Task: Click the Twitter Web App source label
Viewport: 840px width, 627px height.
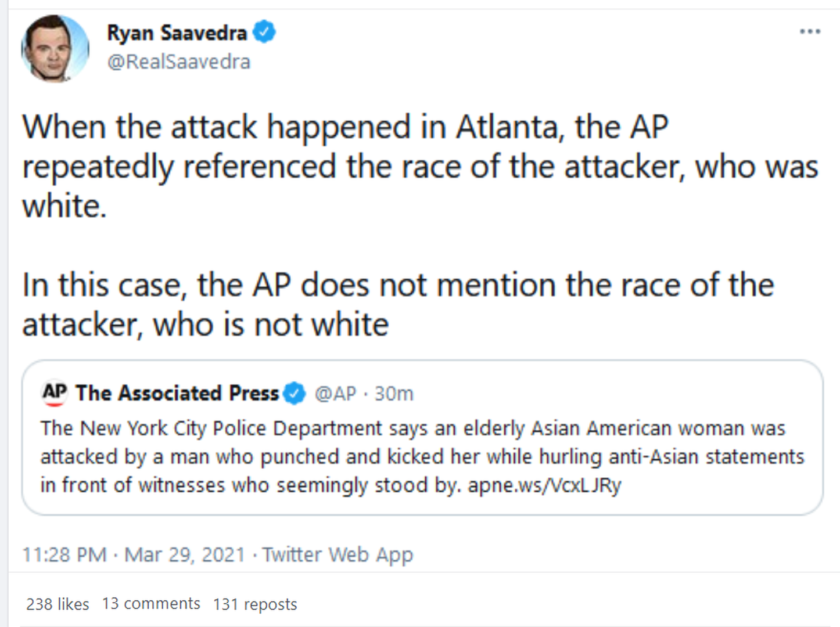Action: pyautogui.click(x=338, y=554)
